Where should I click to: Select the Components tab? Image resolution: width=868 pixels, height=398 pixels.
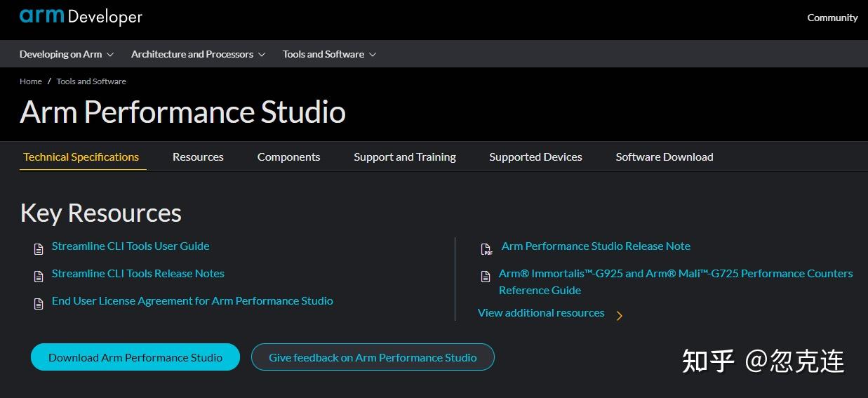click(x=288, y=157)
